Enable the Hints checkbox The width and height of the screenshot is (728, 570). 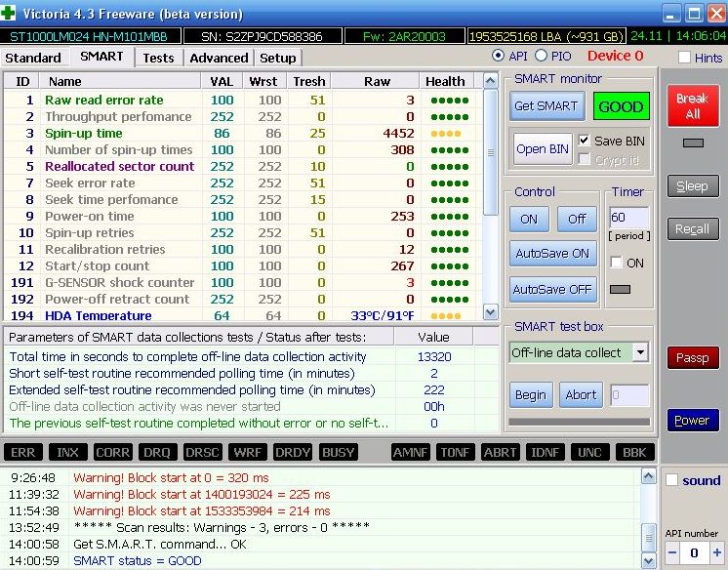click(684, 58)
